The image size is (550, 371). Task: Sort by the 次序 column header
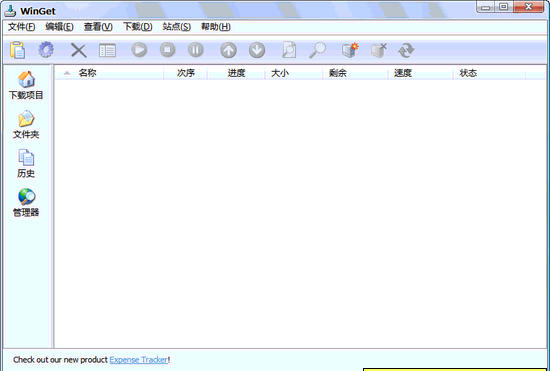[x=186, y=73]
